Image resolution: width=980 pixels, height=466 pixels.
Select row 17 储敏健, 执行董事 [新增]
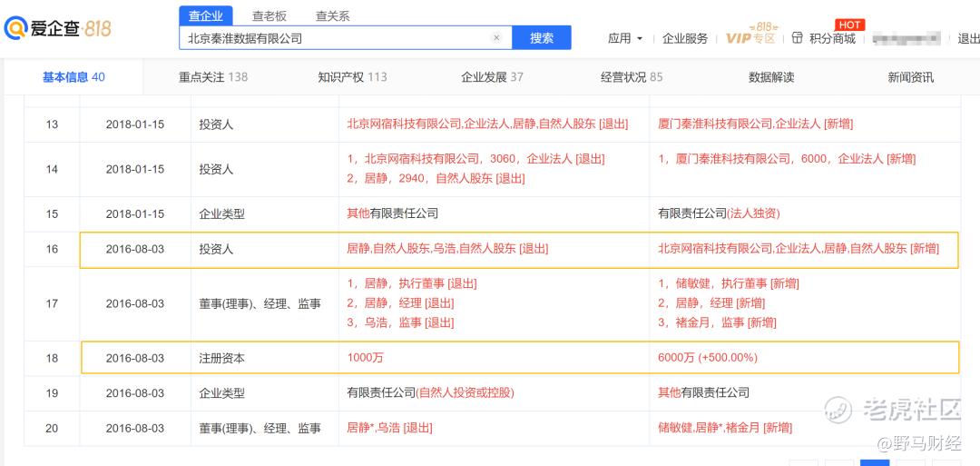[729, 283]
